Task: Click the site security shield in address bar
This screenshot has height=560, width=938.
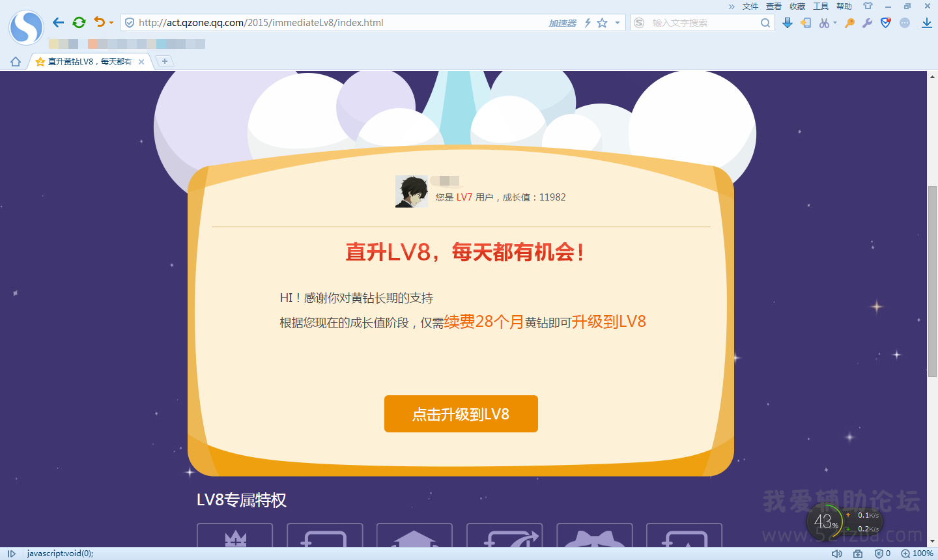Action: click(130, 23)
